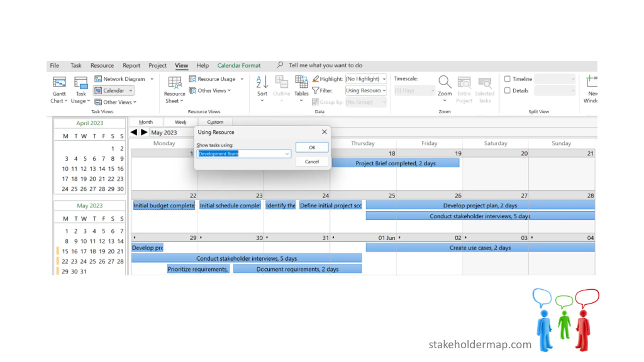Expand the Highlight dropdown
This screenshot has height=362, width=644.
pyautogui.click(x=384, y=79)
